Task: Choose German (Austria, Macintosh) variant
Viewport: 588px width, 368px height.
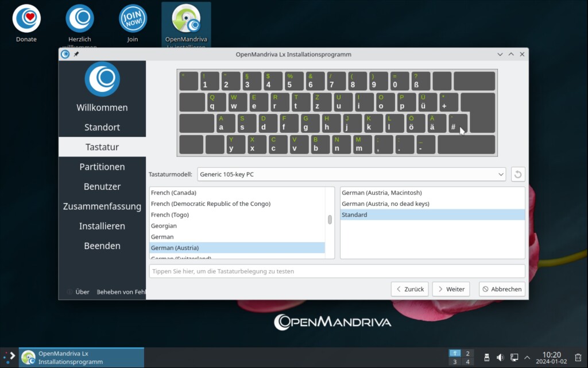Action: [x=432, y=193]
